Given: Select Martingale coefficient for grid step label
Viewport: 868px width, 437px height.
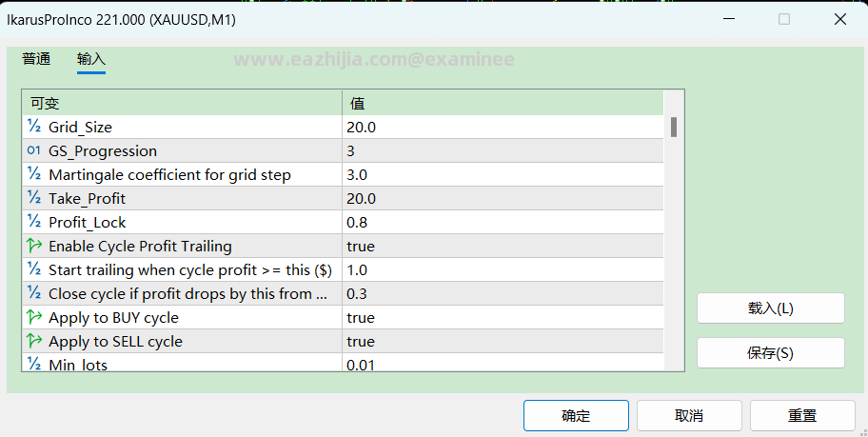Looking at the screenshot, I should point(169,175).
